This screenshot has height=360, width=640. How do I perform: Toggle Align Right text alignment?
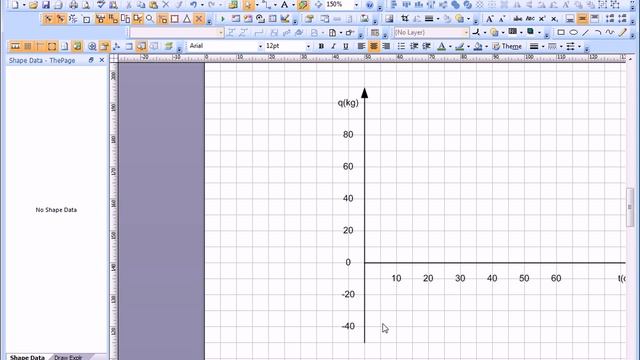pyautogui.click(x=386, y=46)
